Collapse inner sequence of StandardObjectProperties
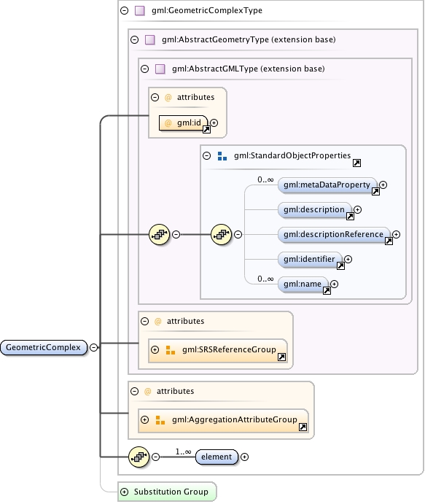The image size is (425, 504). (238, 234)
